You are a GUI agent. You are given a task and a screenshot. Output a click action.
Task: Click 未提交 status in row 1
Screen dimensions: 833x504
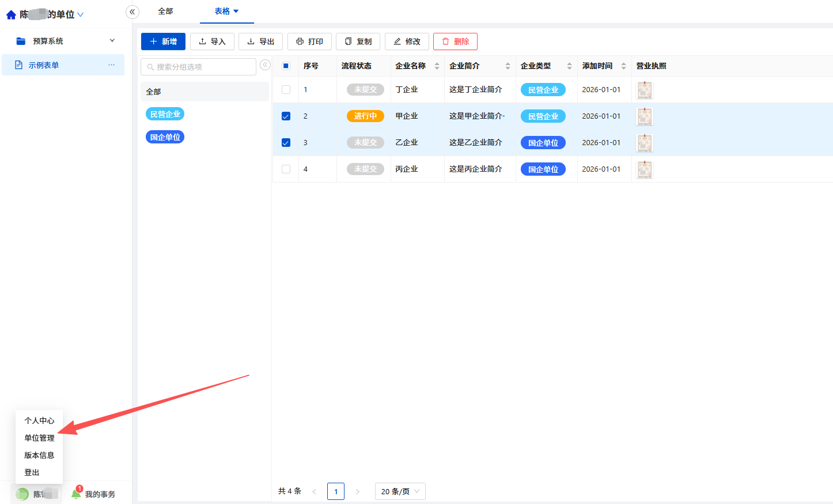click(365, 90)
